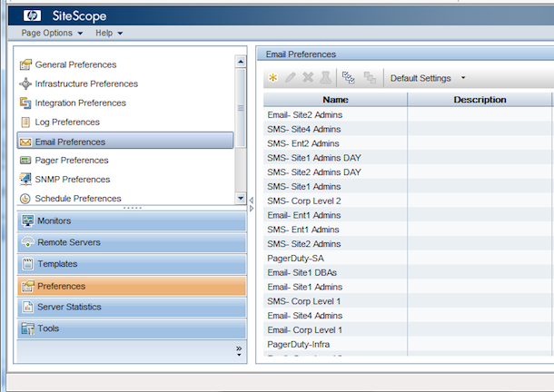Open the Server Statistics panel
The height and width of the screenshot is (392, 554).
131,307
